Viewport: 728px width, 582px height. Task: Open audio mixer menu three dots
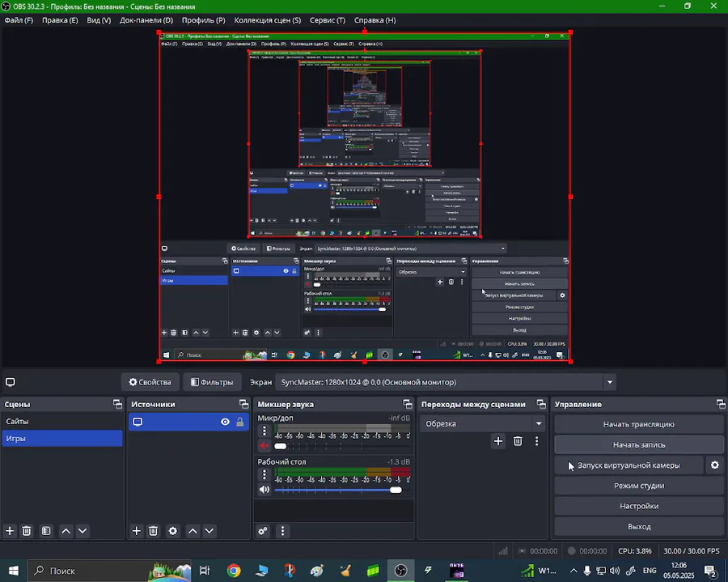tap(283, 530)
